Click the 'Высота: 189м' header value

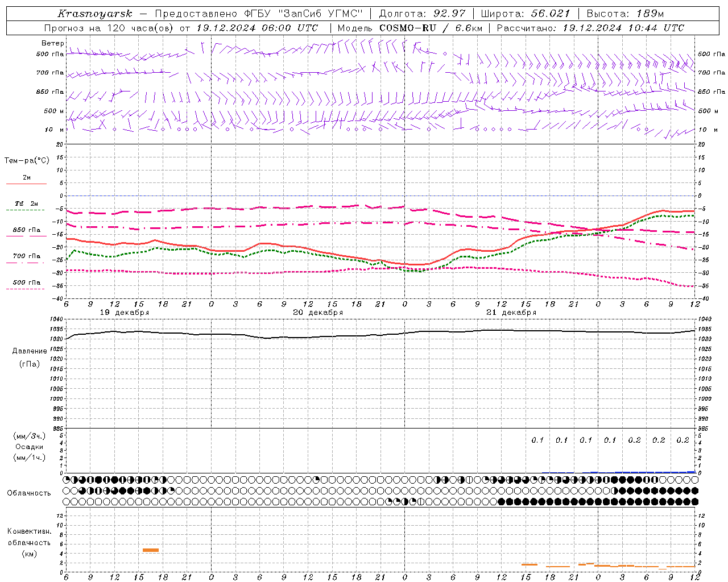625,14
